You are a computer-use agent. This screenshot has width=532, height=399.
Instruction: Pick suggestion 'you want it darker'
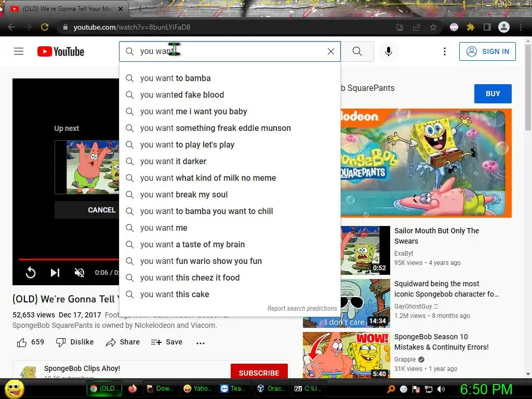point(230,161)
